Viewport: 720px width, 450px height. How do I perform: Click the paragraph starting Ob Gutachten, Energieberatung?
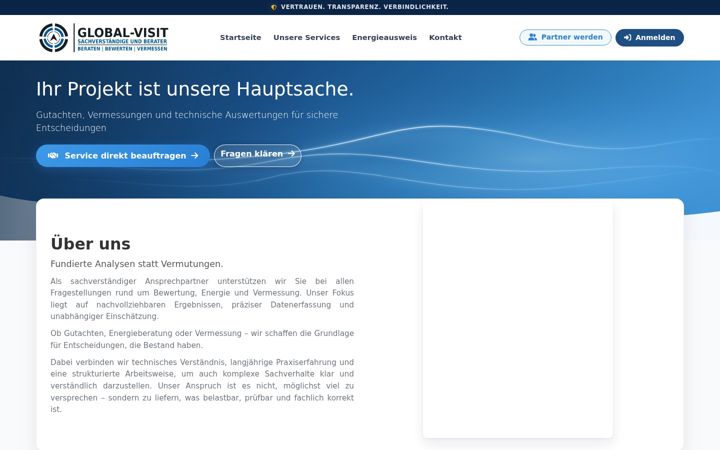(202, 339)
